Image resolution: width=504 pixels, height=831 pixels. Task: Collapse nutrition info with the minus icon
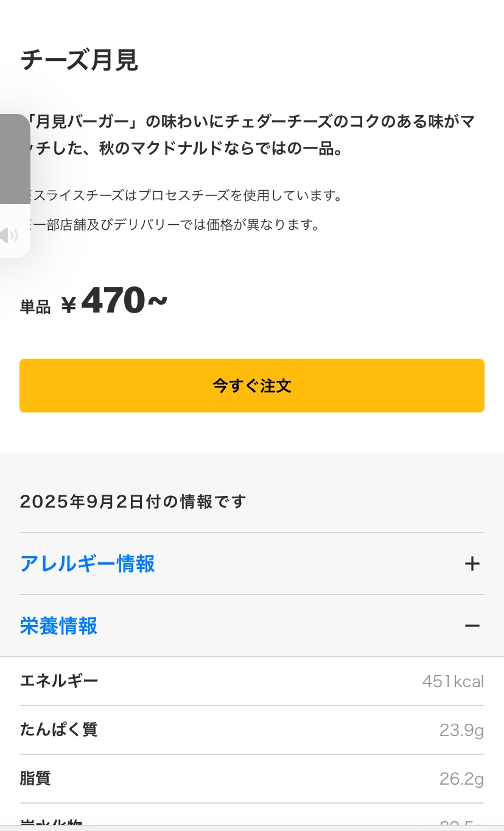pos(472,626)
